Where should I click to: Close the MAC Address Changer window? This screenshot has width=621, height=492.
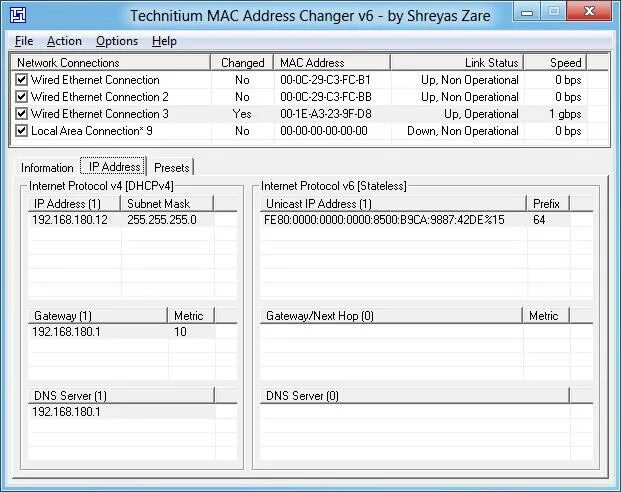coord(589,11)
